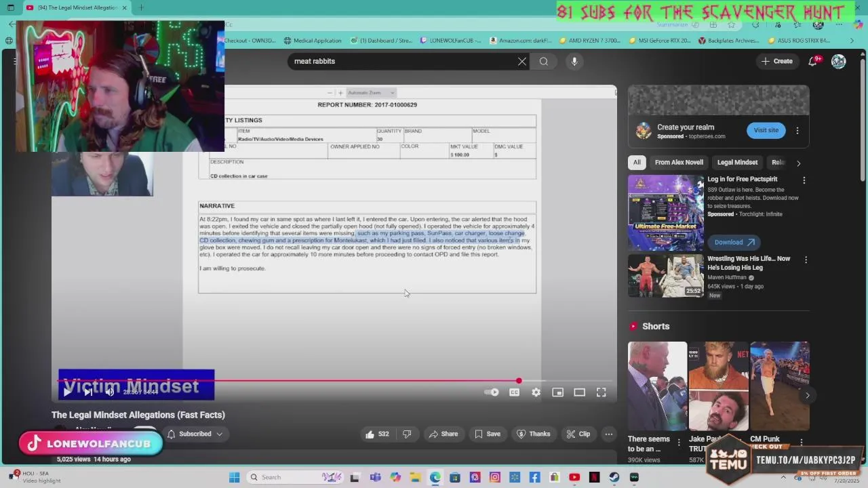868x488 pixels.
Task: Open more actions ellipsis beside Clip
Action: 609,434
